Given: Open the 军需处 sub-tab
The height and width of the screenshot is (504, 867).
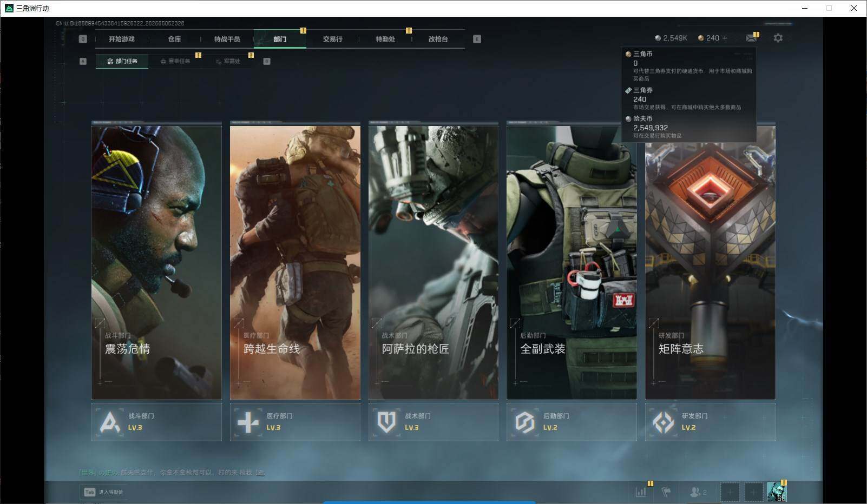Looking at the screenshot, I should point(228,61).
